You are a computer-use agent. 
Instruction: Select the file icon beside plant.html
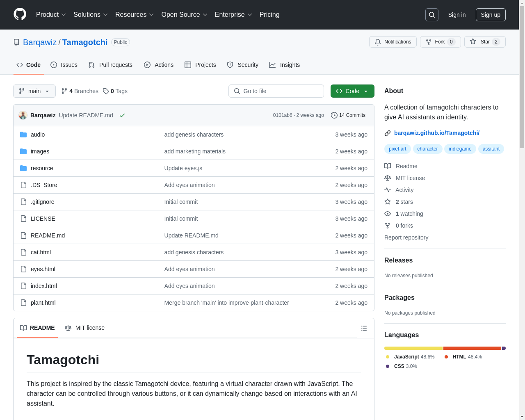click(x=23, y=303)
